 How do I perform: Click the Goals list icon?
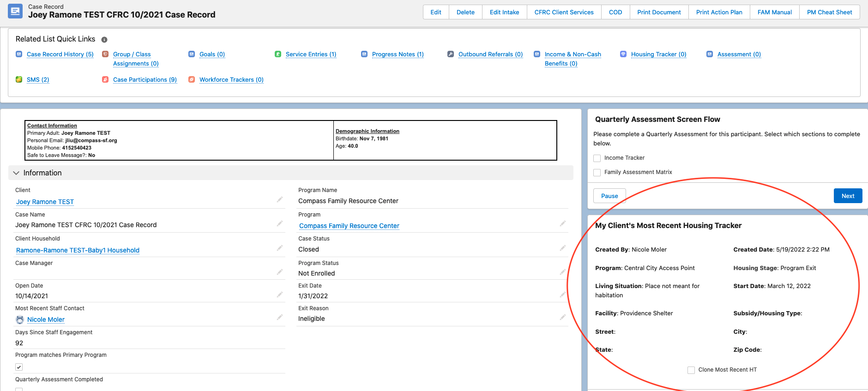(192, 54)
